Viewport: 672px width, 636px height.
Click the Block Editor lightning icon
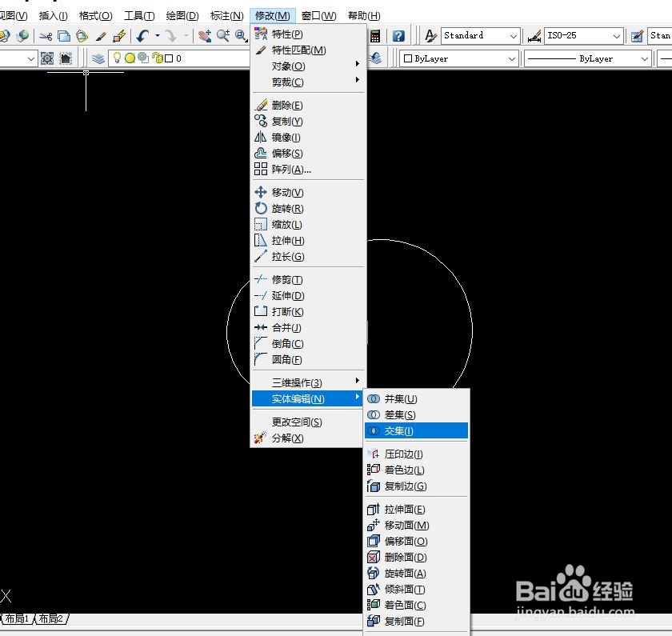tap(119, 36)
